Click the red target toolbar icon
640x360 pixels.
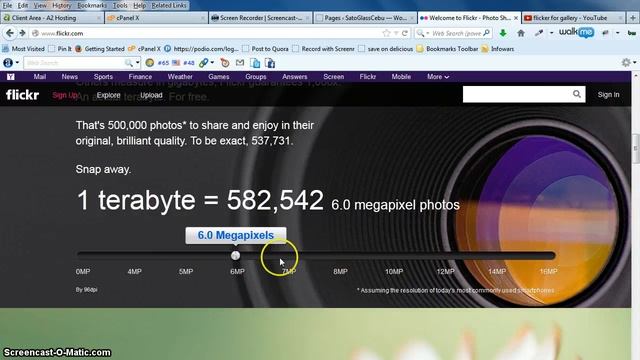click(225, 63)
